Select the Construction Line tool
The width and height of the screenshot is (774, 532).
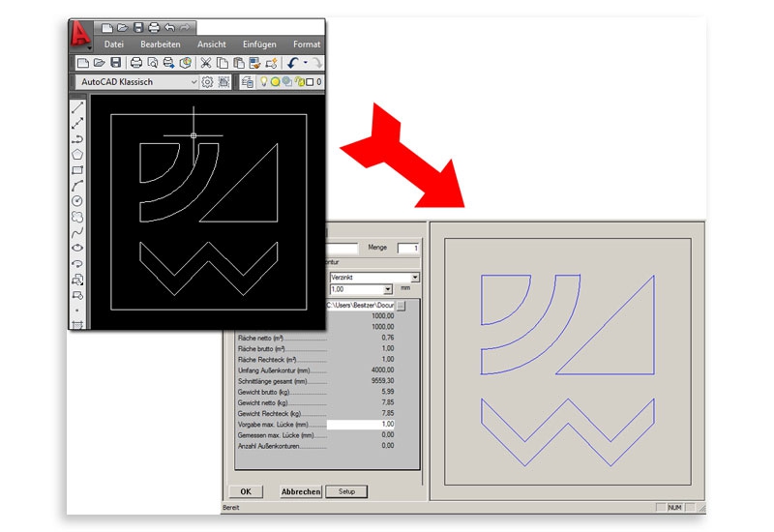click(77, 123)
